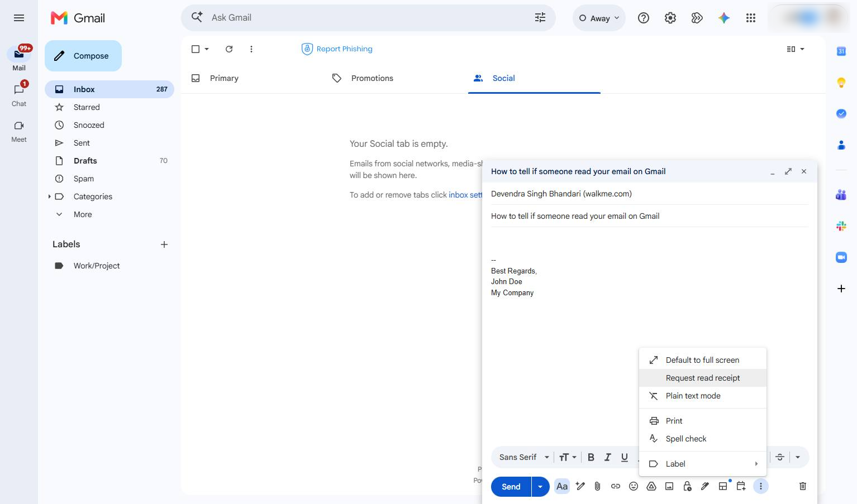
Task: Expand the Categories folder
Action: click(x=49, y=196)
